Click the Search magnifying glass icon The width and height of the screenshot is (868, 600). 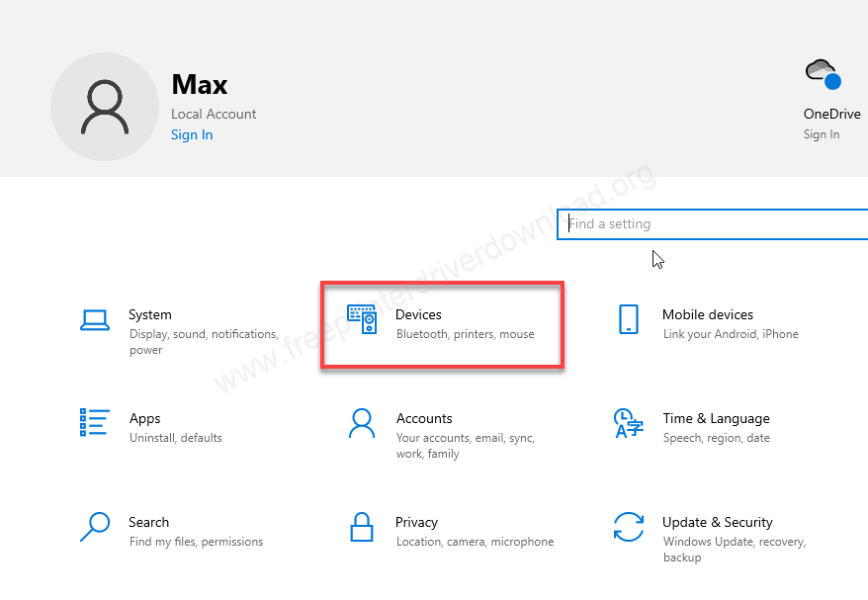point(95,527)
